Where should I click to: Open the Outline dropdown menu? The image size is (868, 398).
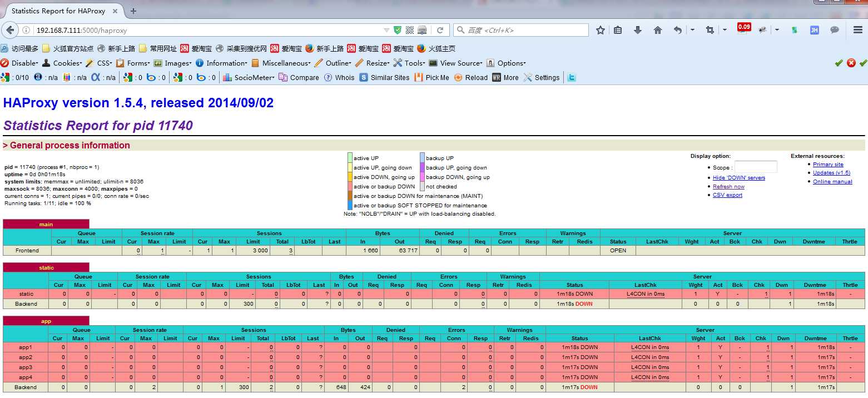click(x=333, y=63)
